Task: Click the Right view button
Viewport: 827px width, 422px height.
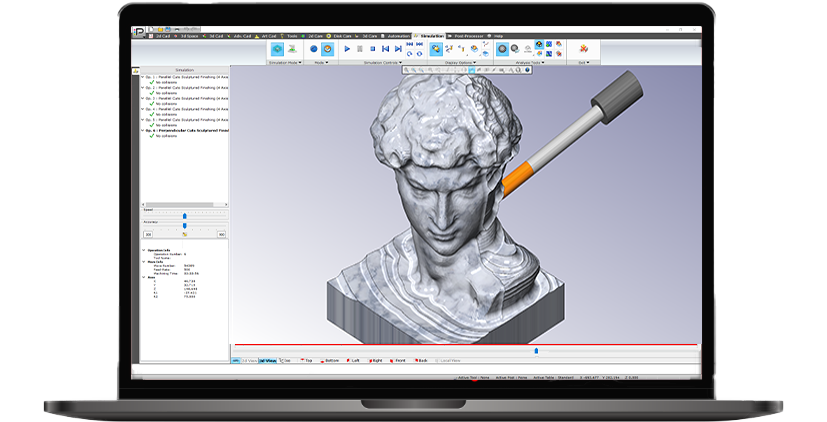Action: coord(377,360)
